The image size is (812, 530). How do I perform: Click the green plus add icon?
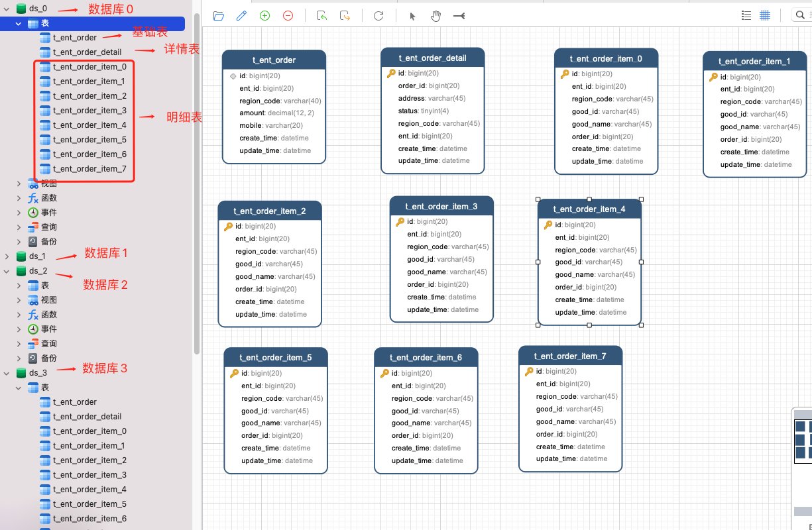click(x=264, y=16)
